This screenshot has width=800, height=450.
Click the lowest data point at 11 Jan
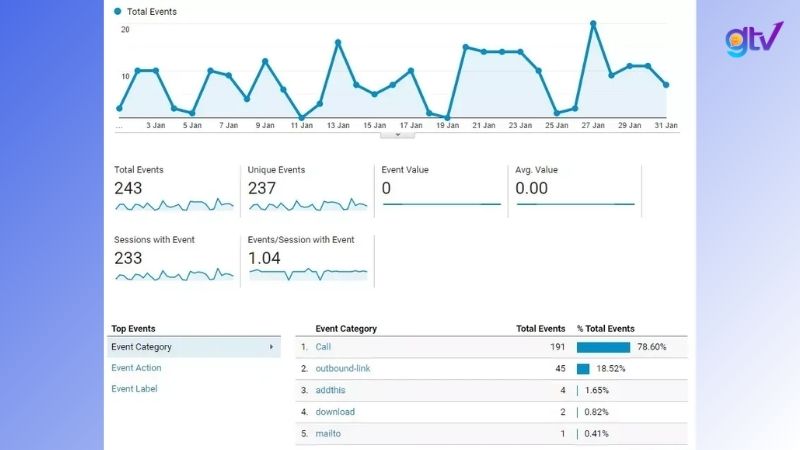click(302, 117)
